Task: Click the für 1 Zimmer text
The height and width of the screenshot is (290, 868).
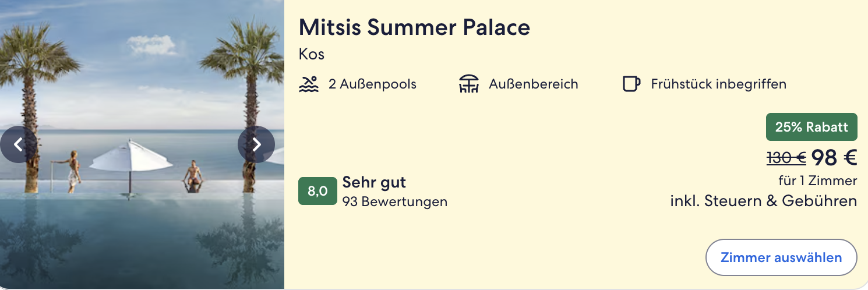Action: coord(817,181)
